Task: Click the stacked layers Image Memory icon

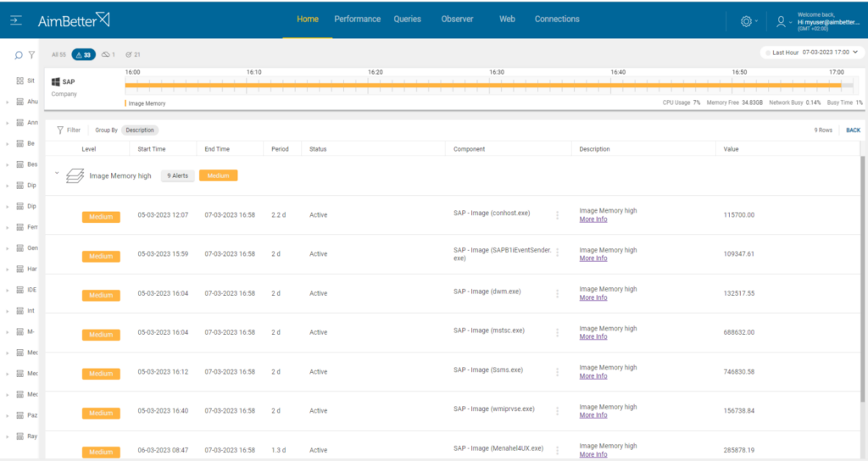Action: point(75,175)
